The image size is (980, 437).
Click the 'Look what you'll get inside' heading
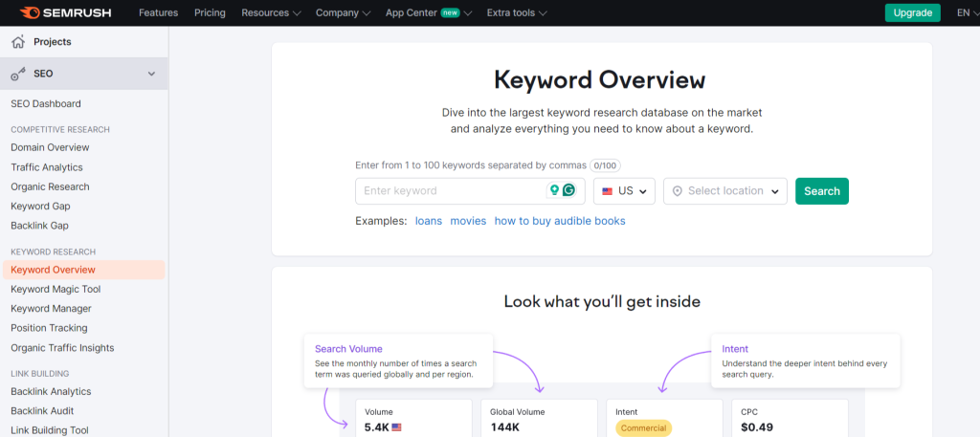602,302
